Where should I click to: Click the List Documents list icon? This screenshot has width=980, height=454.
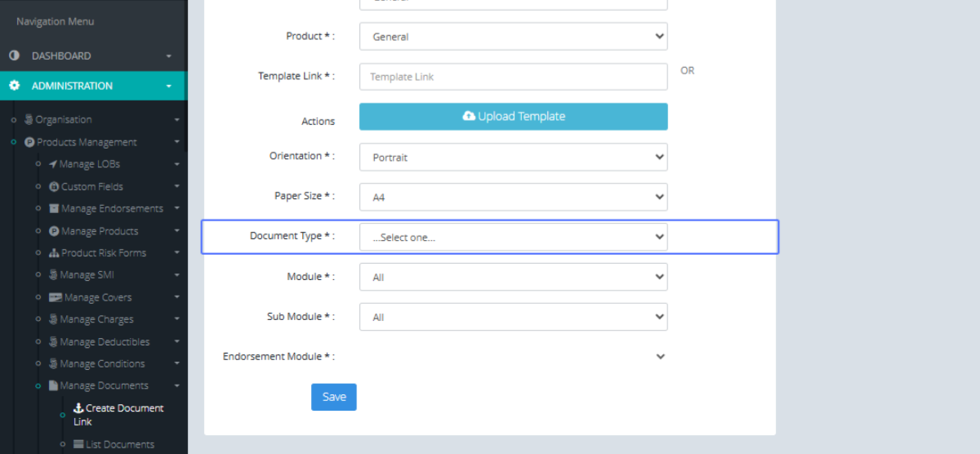(x=78, y=445)
